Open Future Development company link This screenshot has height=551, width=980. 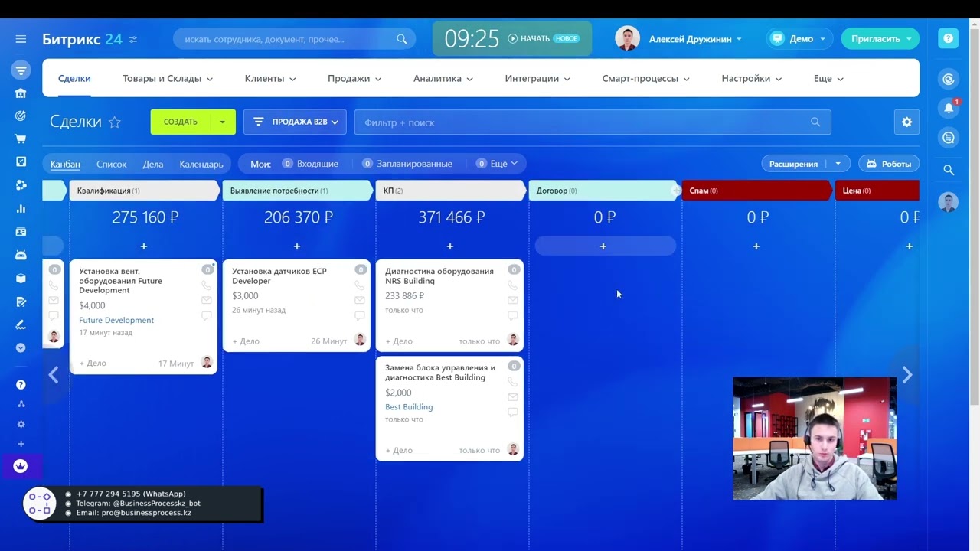click(x=116, y=320)
